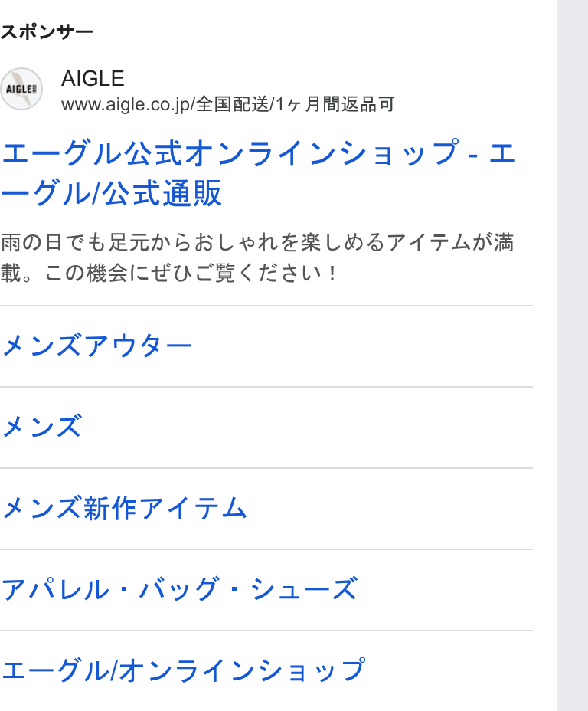
Task: Select the メンズアウター sitelink
Action: click(x=97, y=346)
